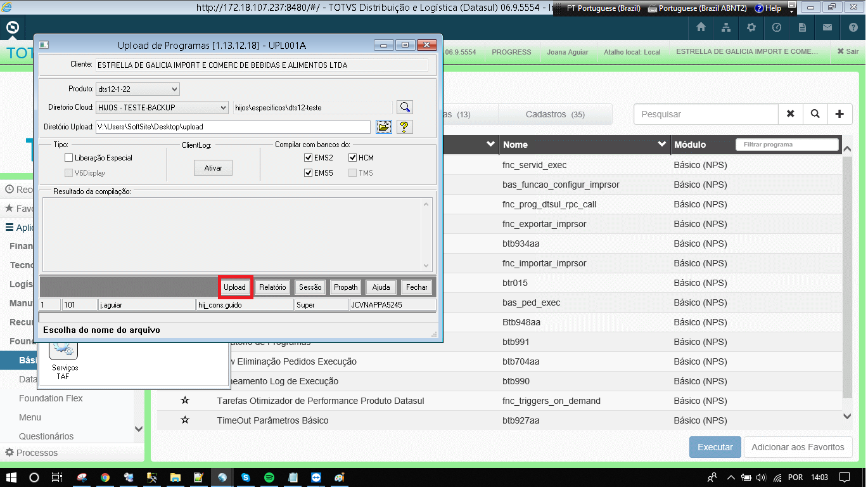Click the Upload button
The image size is (868, 487).
coord(234,287)
